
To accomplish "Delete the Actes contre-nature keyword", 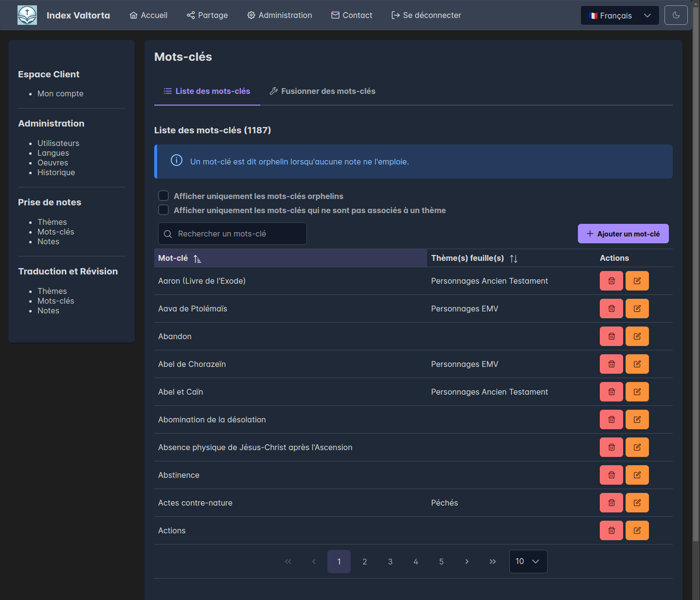I will [611, 503].
